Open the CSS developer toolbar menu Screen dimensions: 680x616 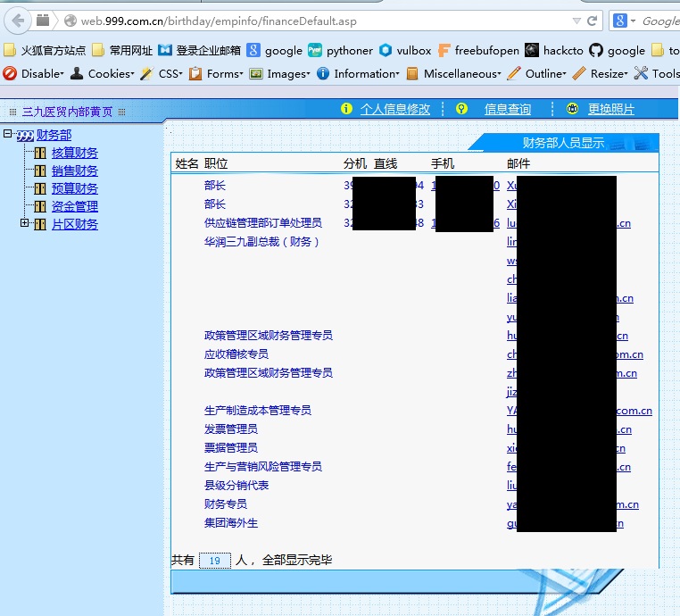(x=162, y=74)
